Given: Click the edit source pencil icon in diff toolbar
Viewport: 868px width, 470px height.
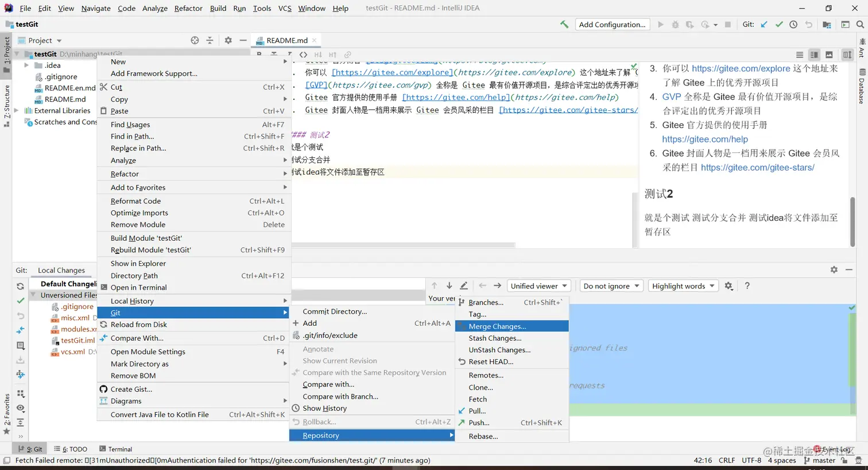Looking at the screenshot, I should [x=464, y=286].
